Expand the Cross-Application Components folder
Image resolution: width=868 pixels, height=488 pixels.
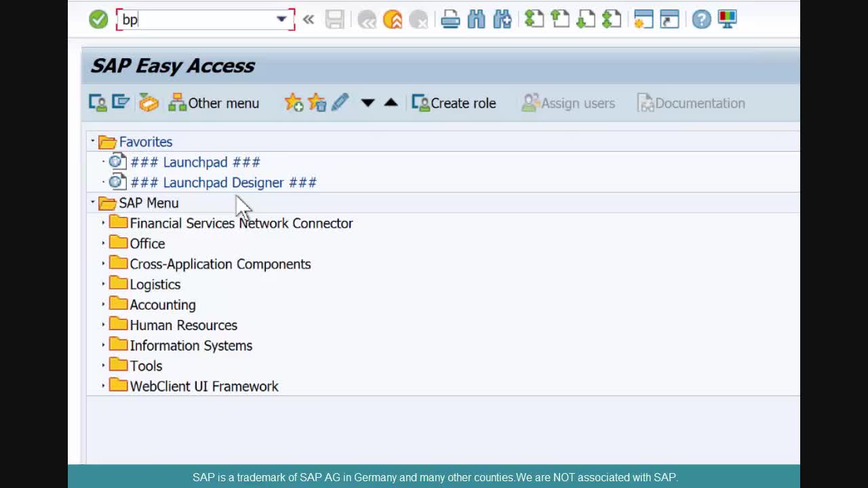pyautogui.click(x=104, y=264)
